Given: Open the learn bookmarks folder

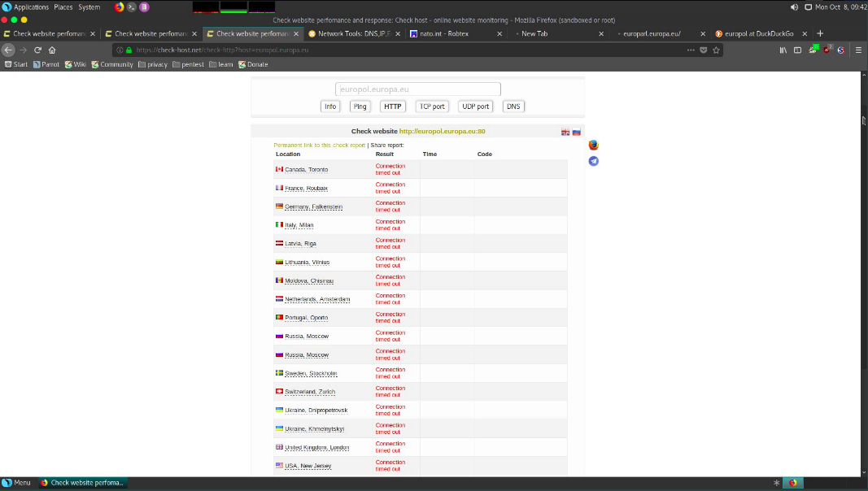Looking at the screenshot, I should [221, 65].
